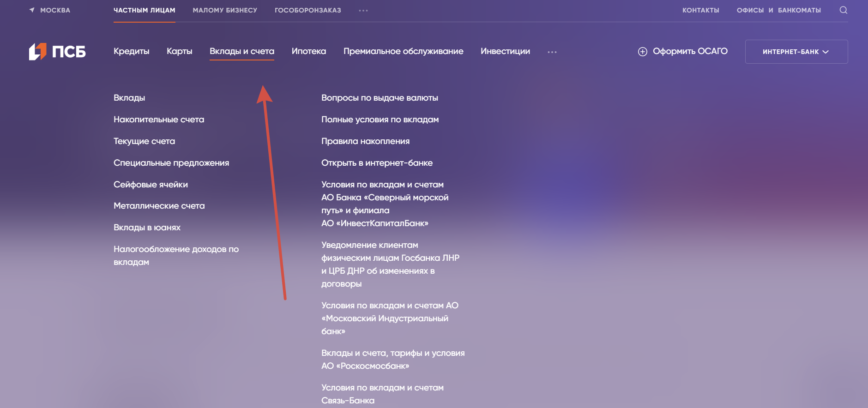Open Северный морской путь conditions link
The height and width of the screenshot is (408, 868).
point(385,204)
